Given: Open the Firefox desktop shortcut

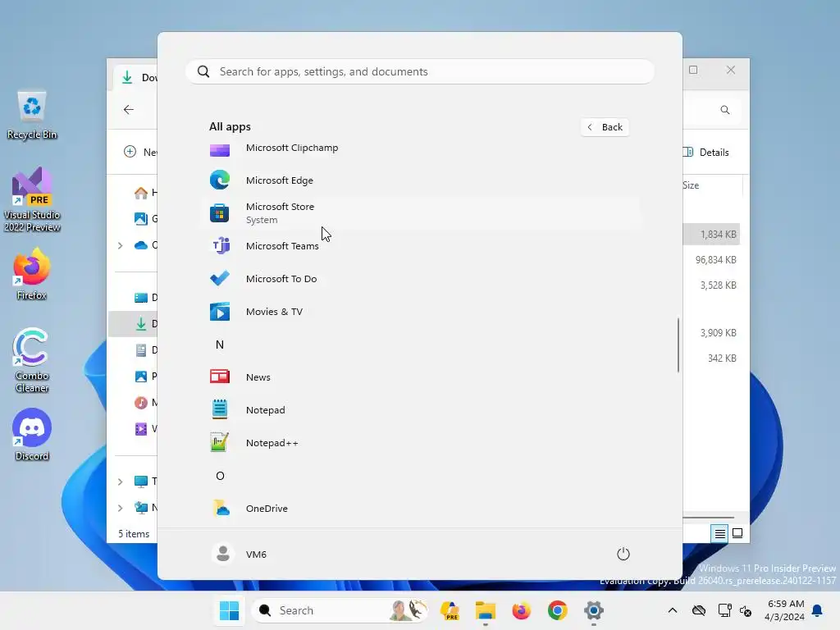Looking at the screenshot, I should pyautogui.click(x=32, y=274).
